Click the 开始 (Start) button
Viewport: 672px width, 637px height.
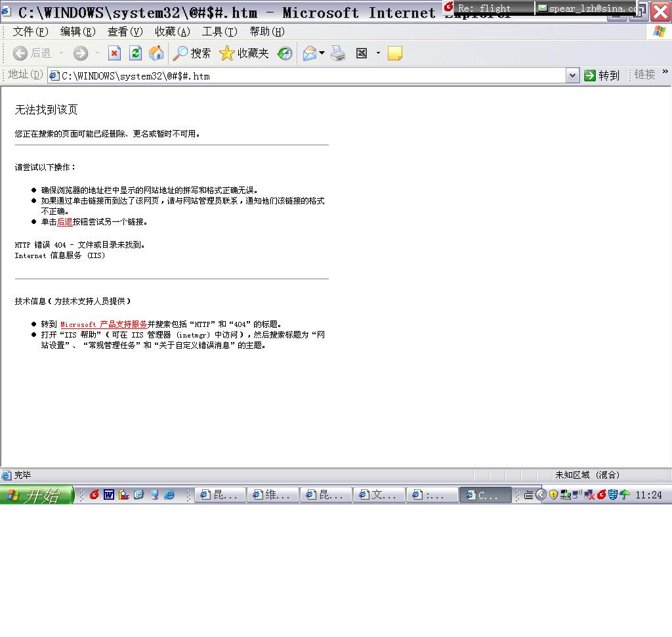pyautogui.click(x=37, y=495)
